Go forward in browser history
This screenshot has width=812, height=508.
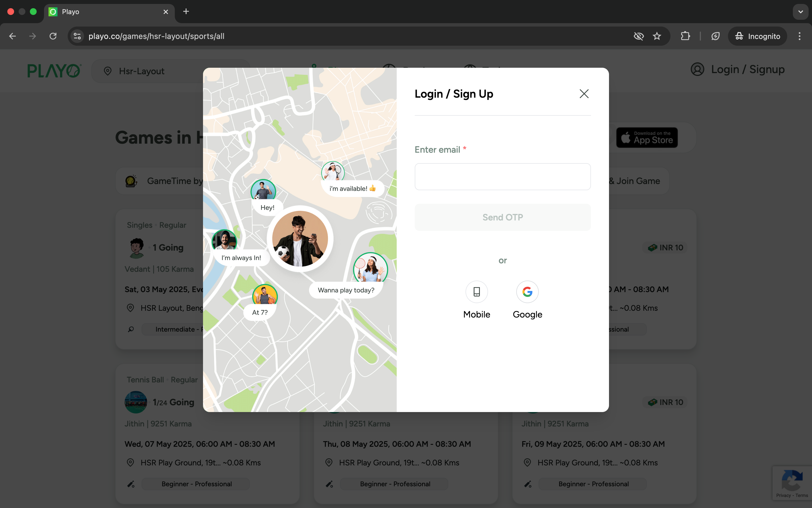(x=32, y=36)
